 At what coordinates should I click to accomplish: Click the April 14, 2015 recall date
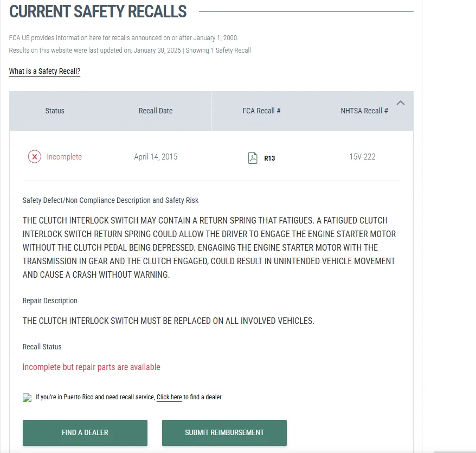point(156,157)
